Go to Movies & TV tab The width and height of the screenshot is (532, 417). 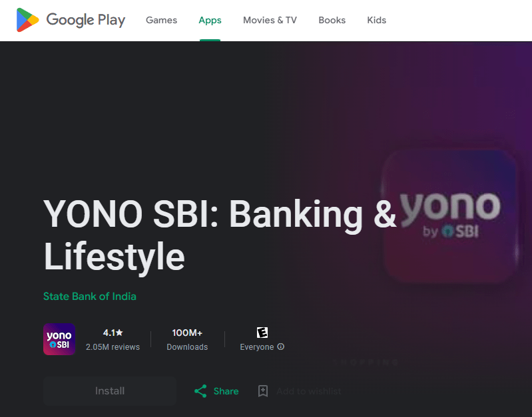click(270, 21)
